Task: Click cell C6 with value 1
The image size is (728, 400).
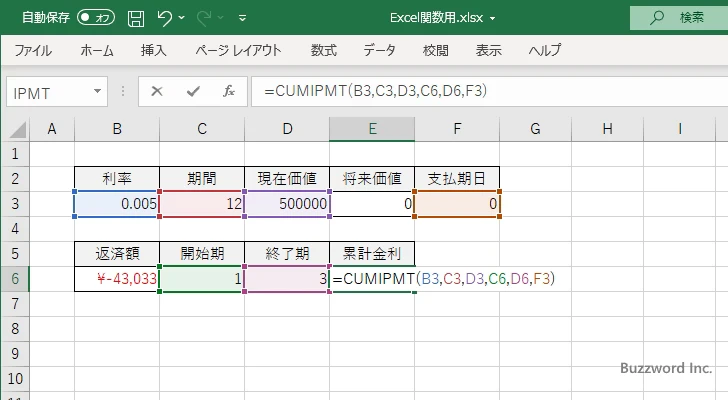Action: pyautogui.click(x=202, y=279)
